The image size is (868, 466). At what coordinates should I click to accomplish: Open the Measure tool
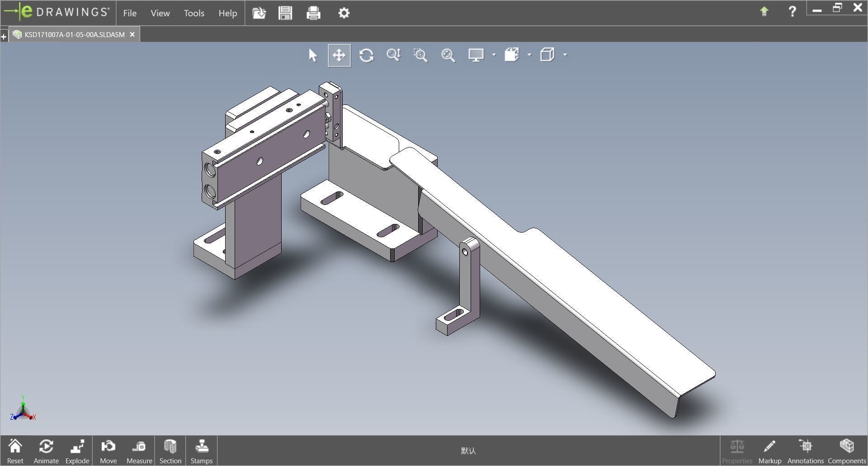pyautogui.click(x=139, y=451)
